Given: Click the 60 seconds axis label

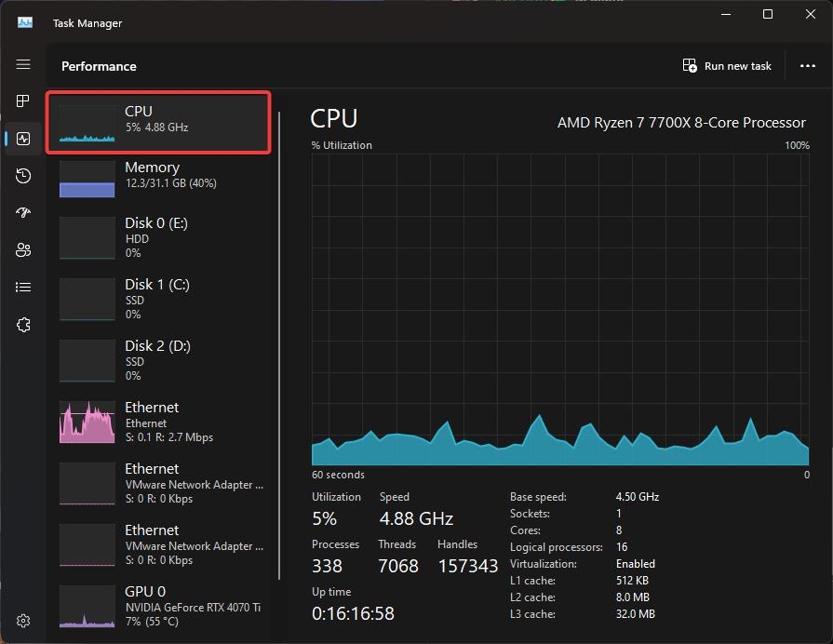Looking at the screenshot, I should click(x=338, y=475).
